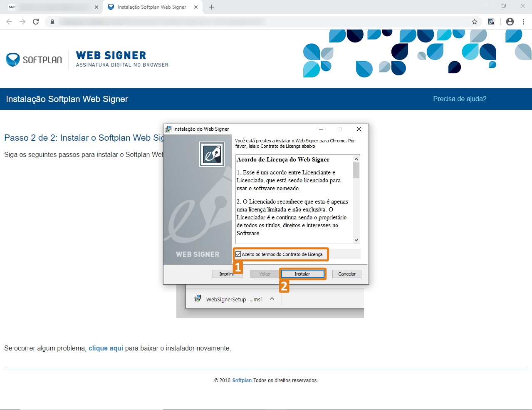
Task: Click the browser forward arrow
Action: coord(22,22)
